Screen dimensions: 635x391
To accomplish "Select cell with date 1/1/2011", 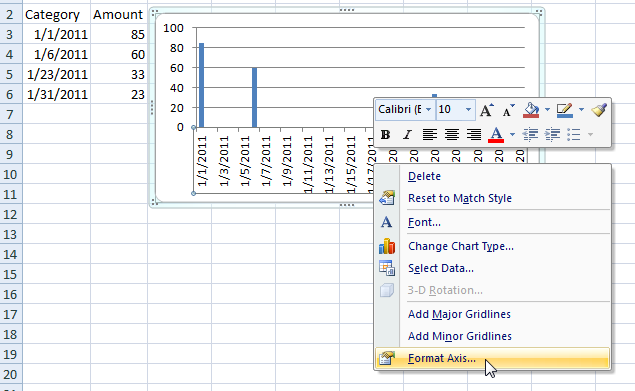I will pos(56,34).
